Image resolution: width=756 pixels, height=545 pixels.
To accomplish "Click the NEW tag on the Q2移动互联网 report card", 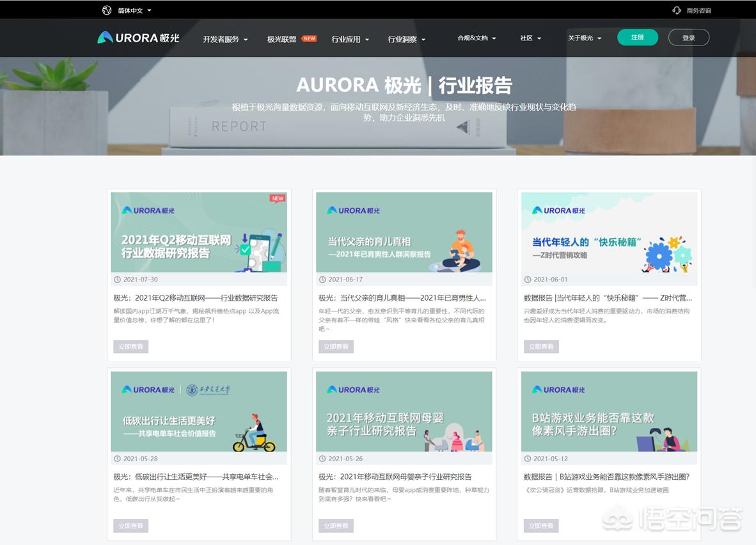I will pyautogui.click(x=278, y=198).
